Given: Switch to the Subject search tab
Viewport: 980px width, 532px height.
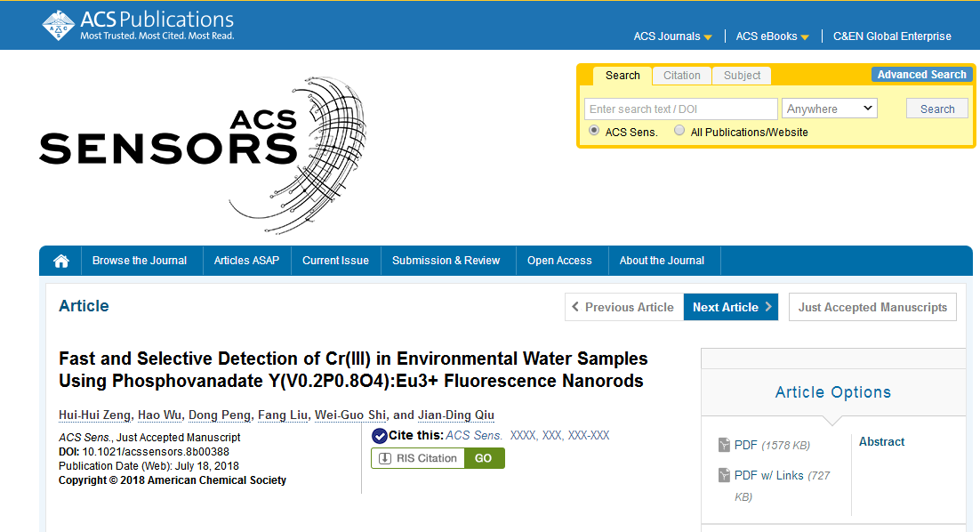Looking at the screenshot, I should pos(742,76).
